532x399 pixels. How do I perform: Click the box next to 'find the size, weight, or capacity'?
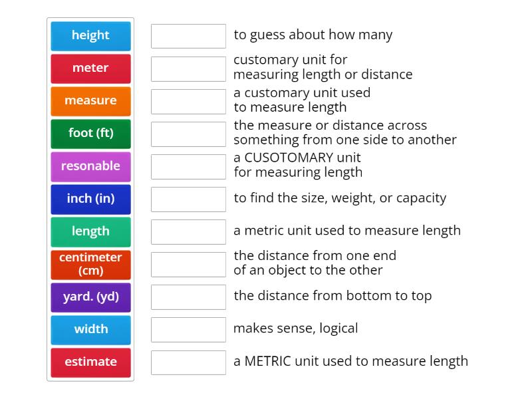pos(188,199)
